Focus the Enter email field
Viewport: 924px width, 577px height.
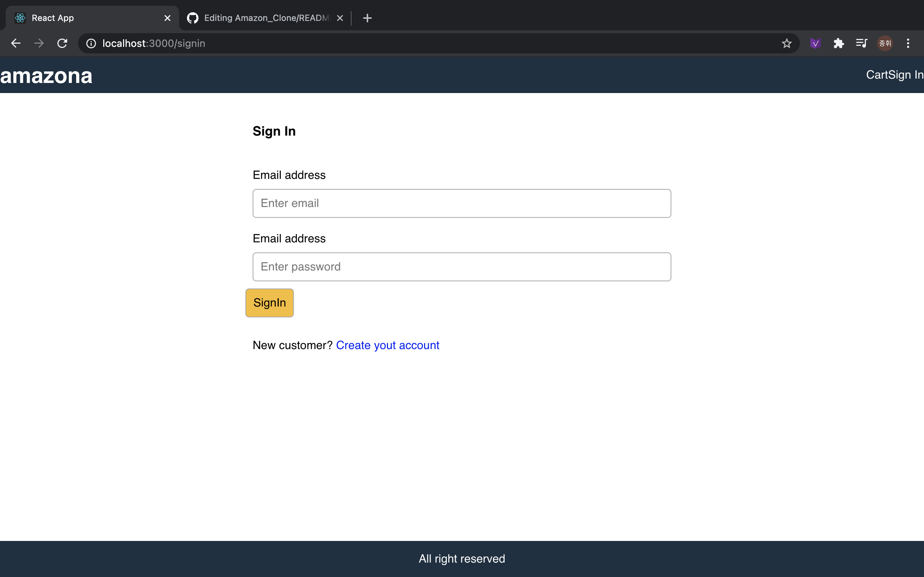tap(461, 203)
